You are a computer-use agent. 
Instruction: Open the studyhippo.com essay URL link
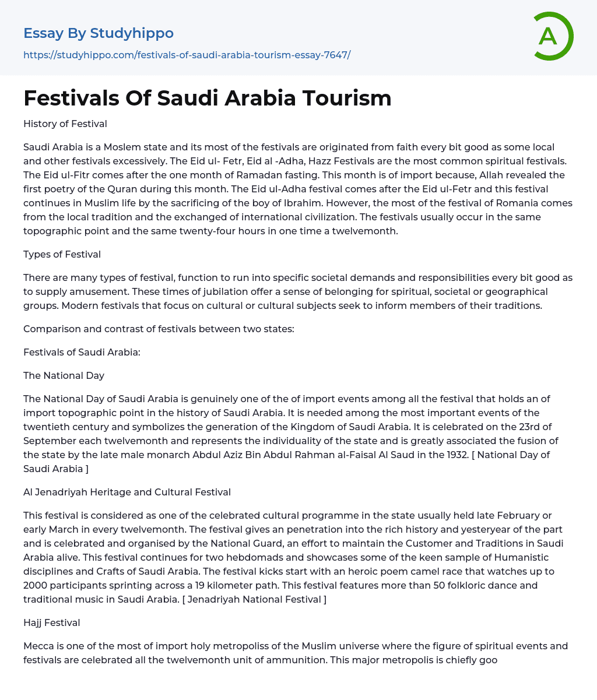(x=187, y=55)
